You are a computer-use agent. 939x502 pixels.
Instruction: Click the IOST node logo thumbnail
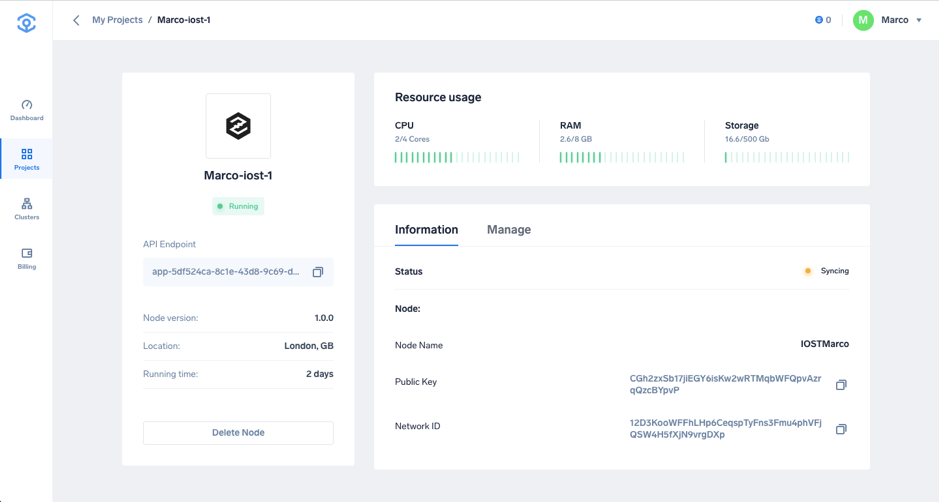click(x=238, y=126)
